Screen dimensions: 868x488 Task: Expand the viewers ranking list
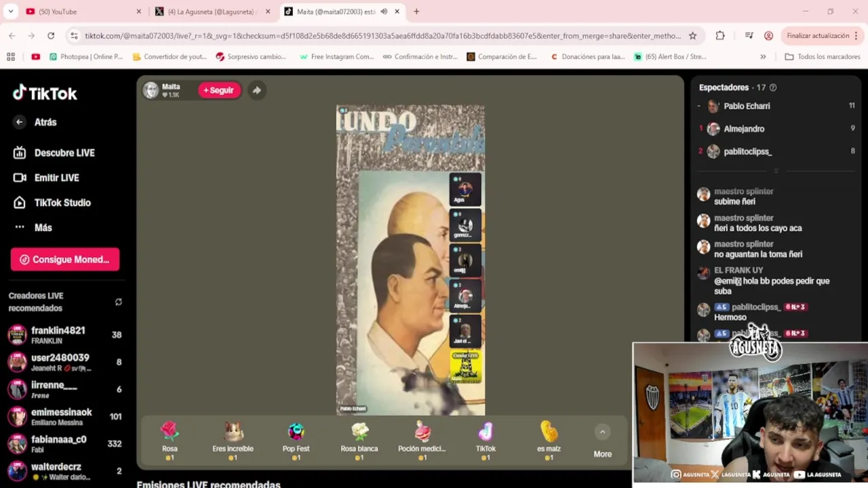click(x=776, y=171)
